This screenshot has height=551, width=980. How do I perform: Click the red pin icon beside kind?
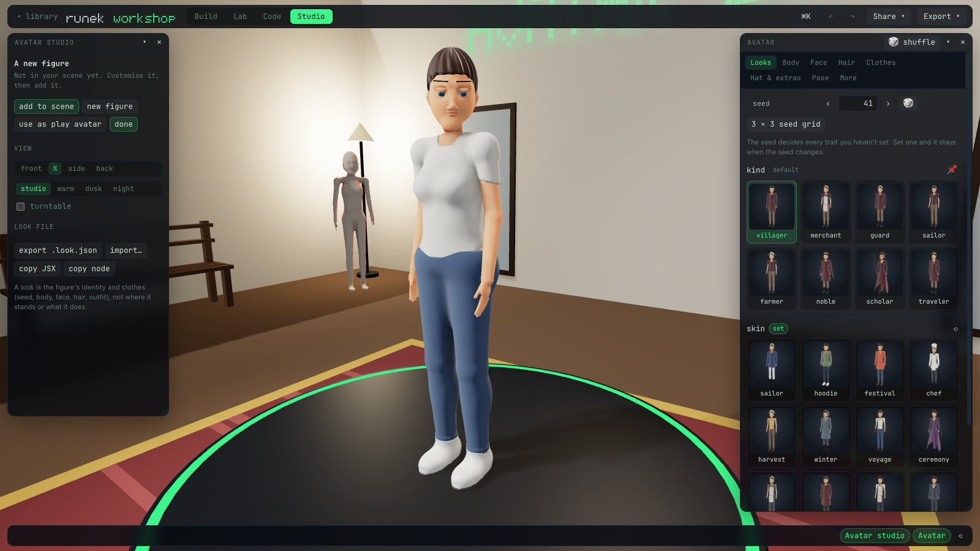coord(952,170)
